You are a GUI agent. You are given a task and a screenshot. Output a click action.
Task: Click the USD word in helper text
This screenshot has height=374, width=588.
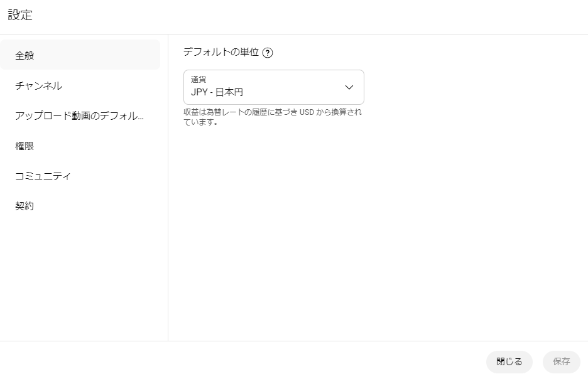pyautogui.click(x=307, y=112)
